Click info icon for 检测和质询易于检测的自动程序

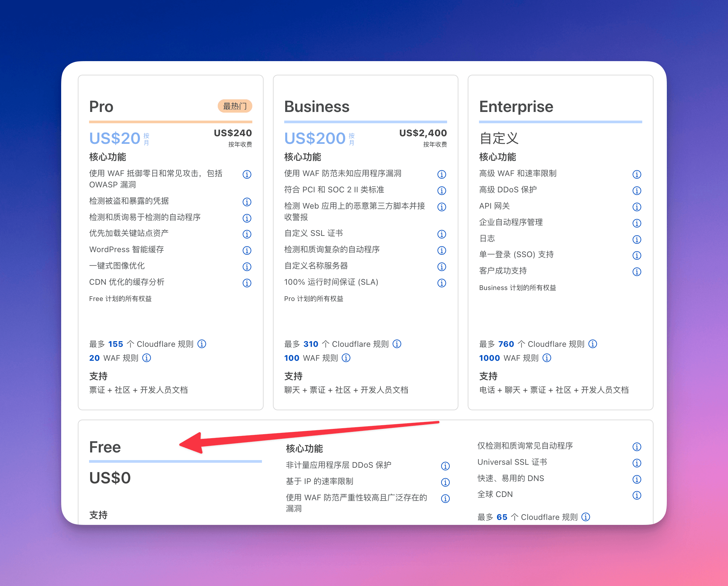(247, 218)
